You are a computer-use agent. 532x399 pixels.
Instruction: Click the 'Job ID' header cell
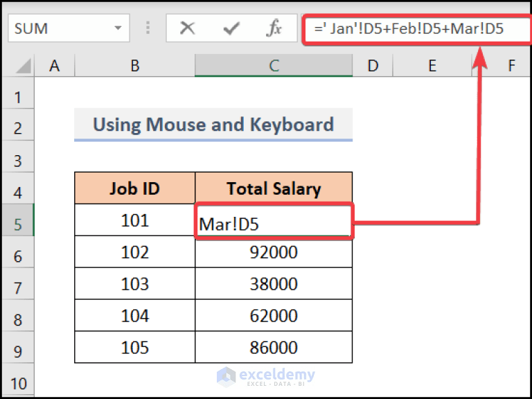[x=134, y=188]
